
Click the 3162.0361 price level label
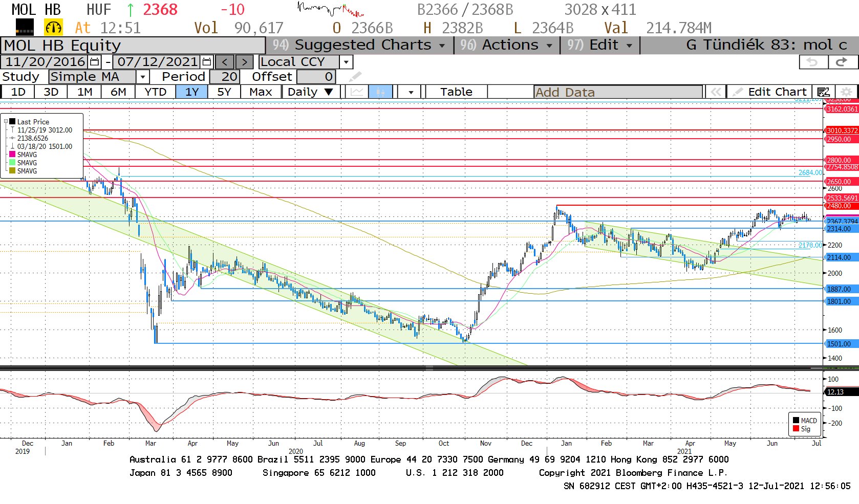[x=842, y=109]
